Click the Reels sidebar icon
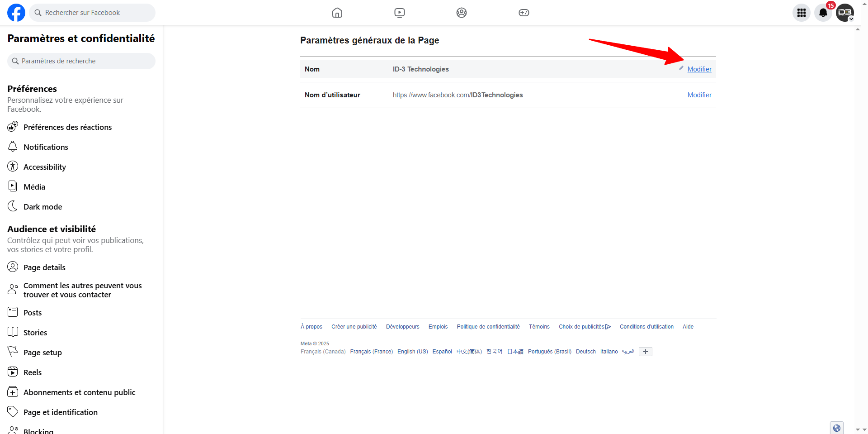The height and width of the screenshot is (434, 868). click(13, 372)
